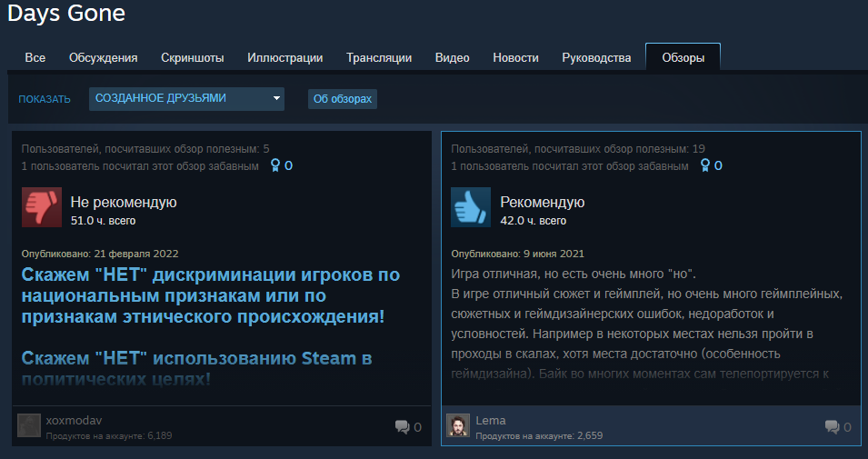Open Lema's profile avatar

point(458,425)
